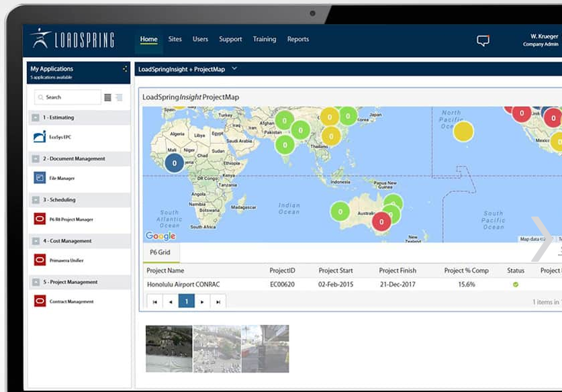Open the chat messages icon in header
562x392 pixels.
coord(483,40)
